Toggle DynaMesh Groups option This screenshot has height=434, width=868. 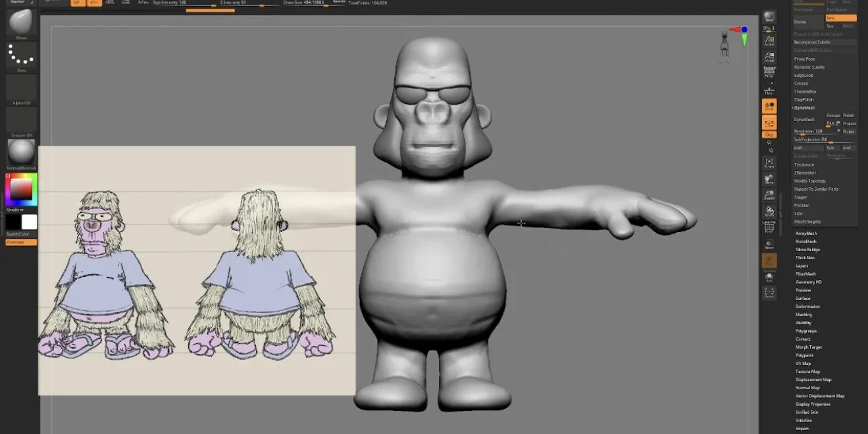pyautogui.click(x=833, y=115)
